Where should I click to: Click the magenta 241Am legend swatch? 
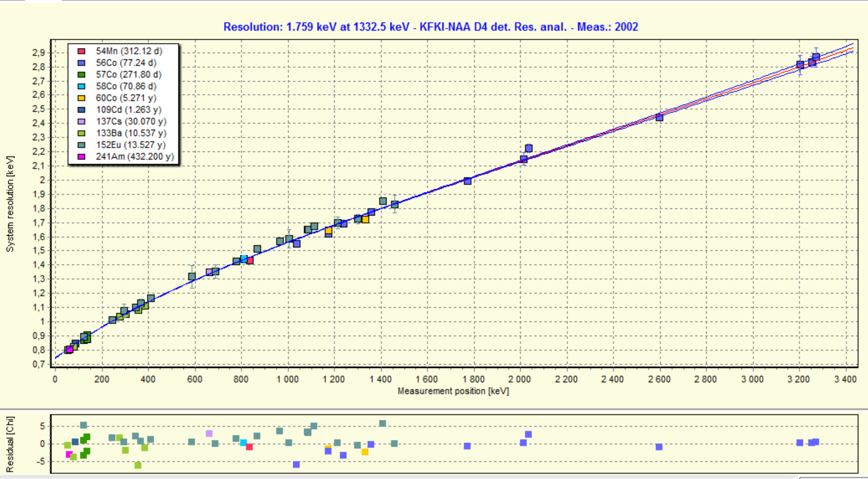pos(81,157)
